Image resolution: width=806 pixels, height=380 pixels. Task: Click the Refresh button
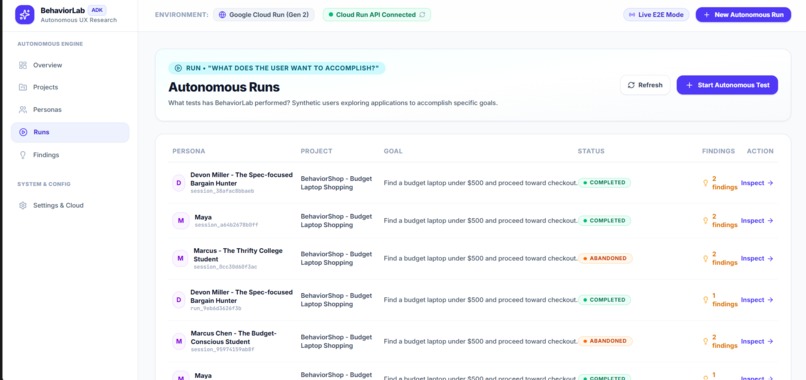[x=645, y=85]
